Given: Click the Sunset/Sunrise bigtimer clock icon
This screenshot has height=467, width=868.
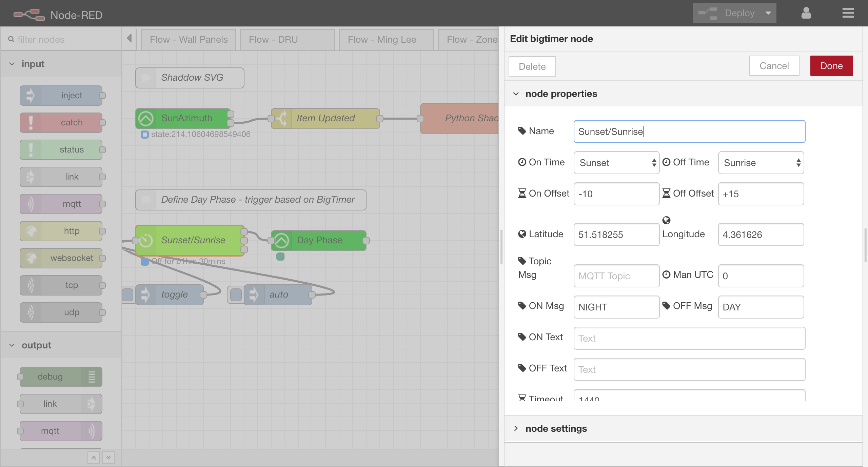Looking at the screenshot, I should (146, 240).
